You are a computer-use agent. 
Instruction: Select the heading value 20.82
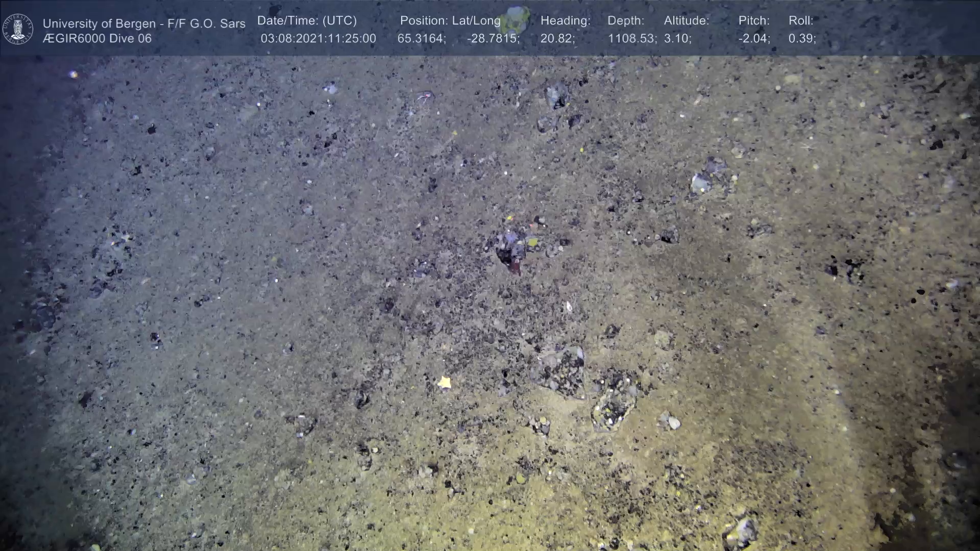coord(557,39)
